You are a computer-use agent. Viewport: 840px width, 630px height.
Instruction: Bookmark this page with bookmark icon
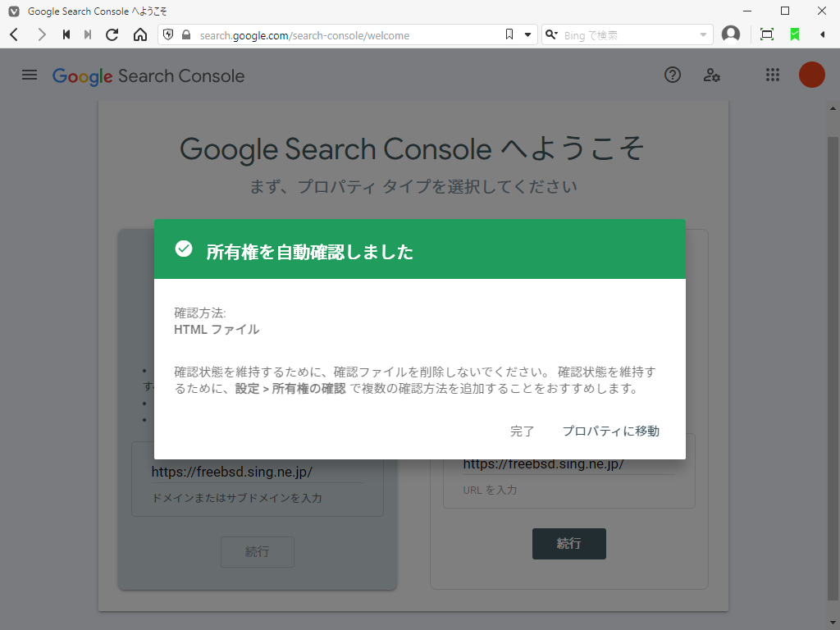(509, 34)
